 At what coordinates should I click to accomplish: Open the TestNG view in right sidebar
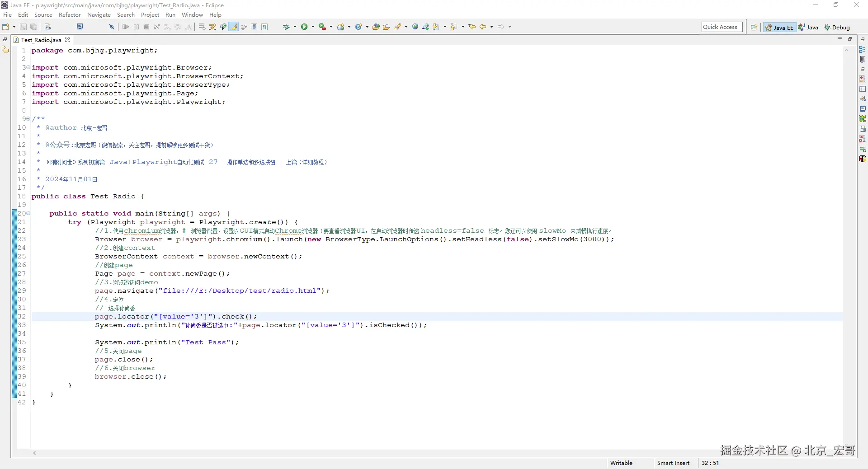(x=863, y=159)
